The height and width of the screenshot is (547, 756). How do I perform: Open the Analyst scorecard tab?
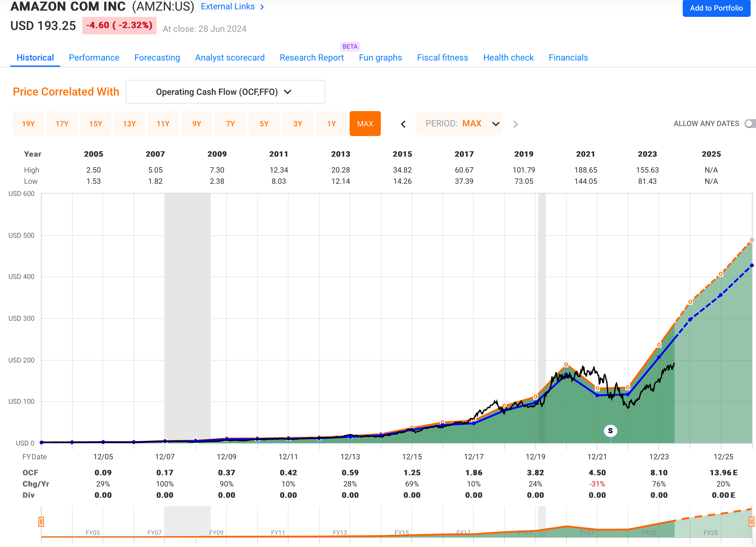point(230,58)
